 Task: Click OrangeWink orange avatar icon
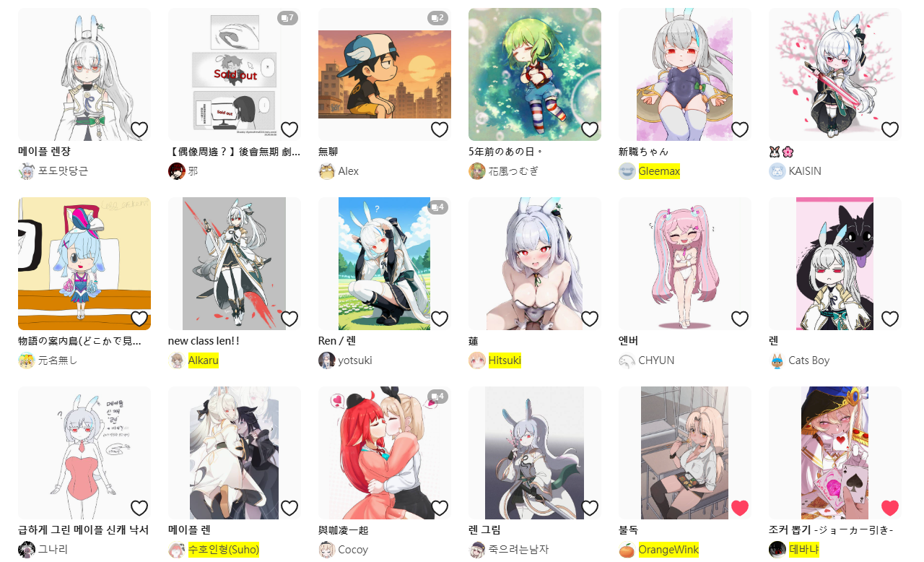click(x=627, y=550)
